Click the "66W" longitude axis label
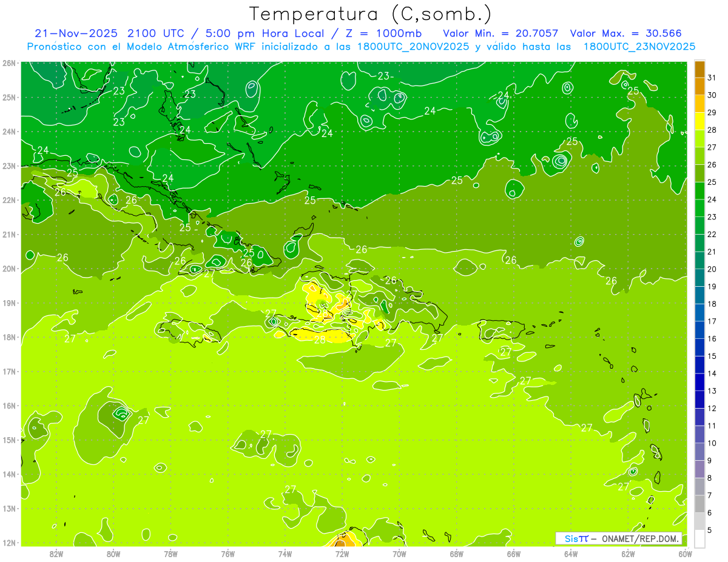 (x=514, y=553)
